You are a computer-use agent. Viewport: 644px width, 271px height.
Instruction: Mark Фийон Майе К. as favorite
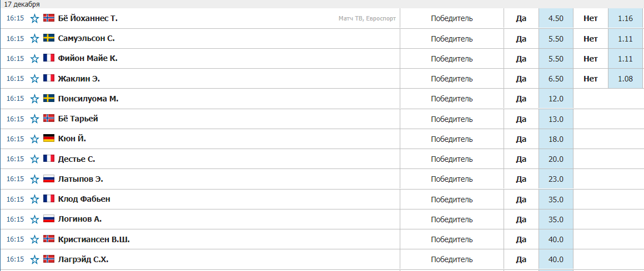[x=35, y=59]
